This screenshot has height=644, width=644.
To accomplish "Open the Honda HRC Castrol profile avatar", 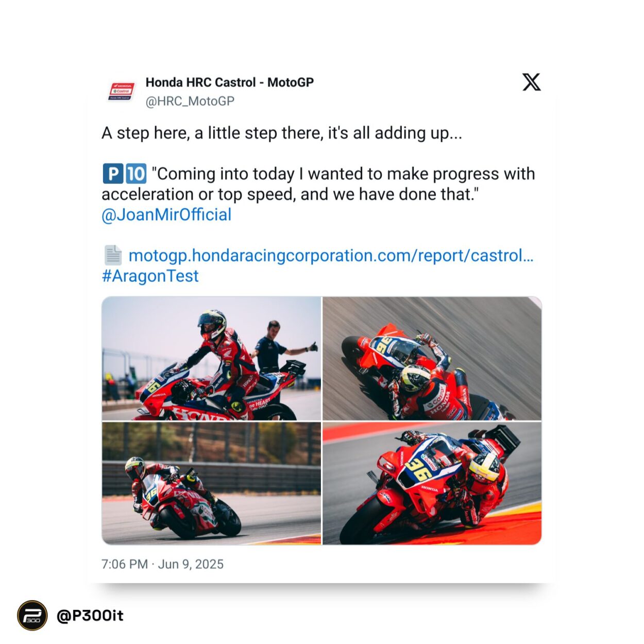I will (x=121, y=91).
